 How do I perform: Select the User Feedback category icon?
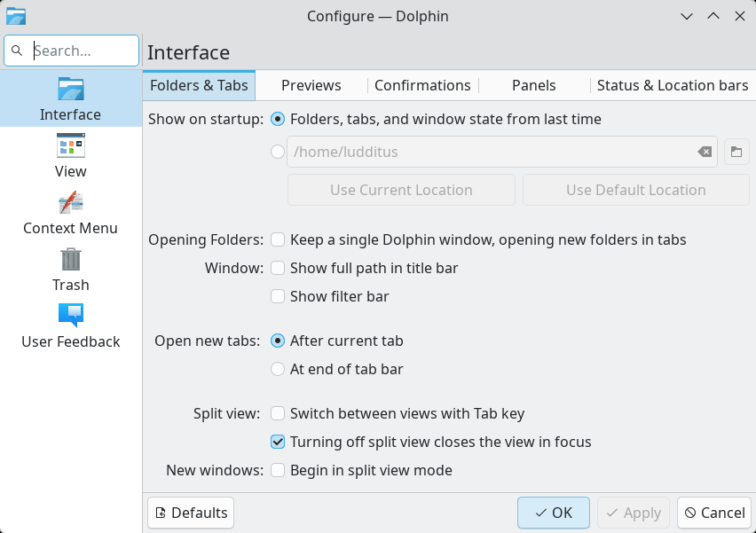click(71, 317)
